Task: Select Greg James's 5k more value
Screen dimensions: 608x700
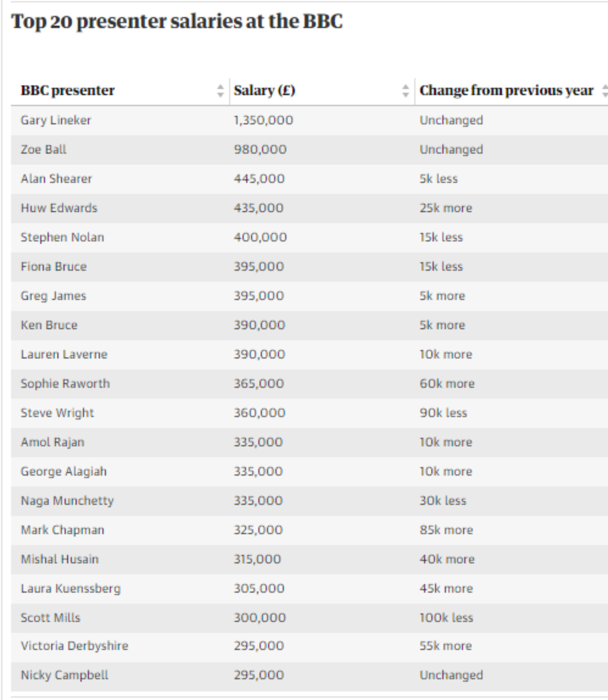Action: click(x=442, y=296)
